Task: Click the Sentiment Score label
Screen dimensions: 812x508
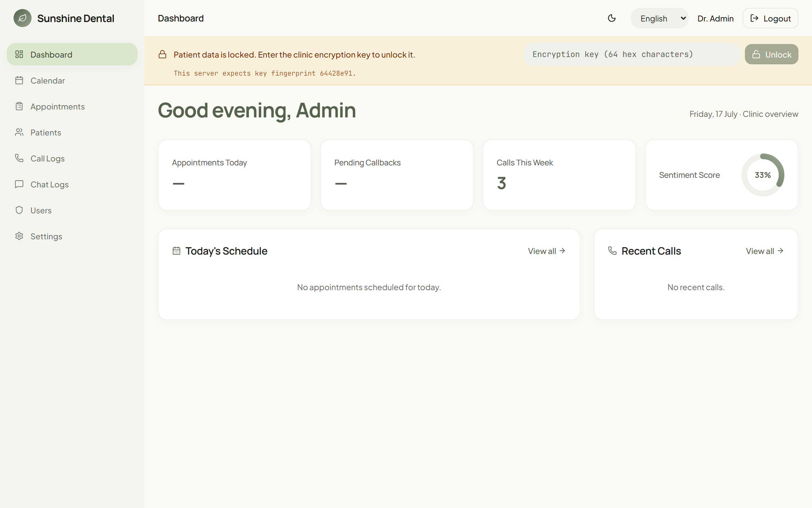Action: [689, 175]
